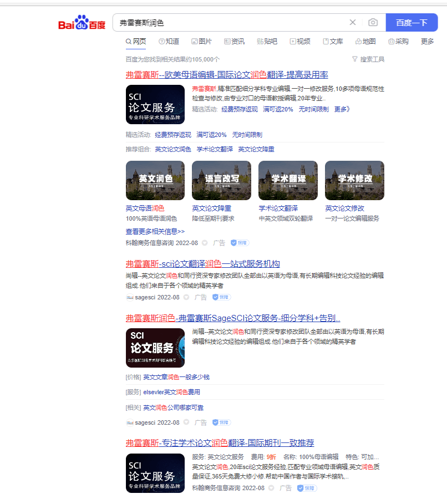447x504 pixels.
Task: Switch to the 图片 tab
Action: 202,42
